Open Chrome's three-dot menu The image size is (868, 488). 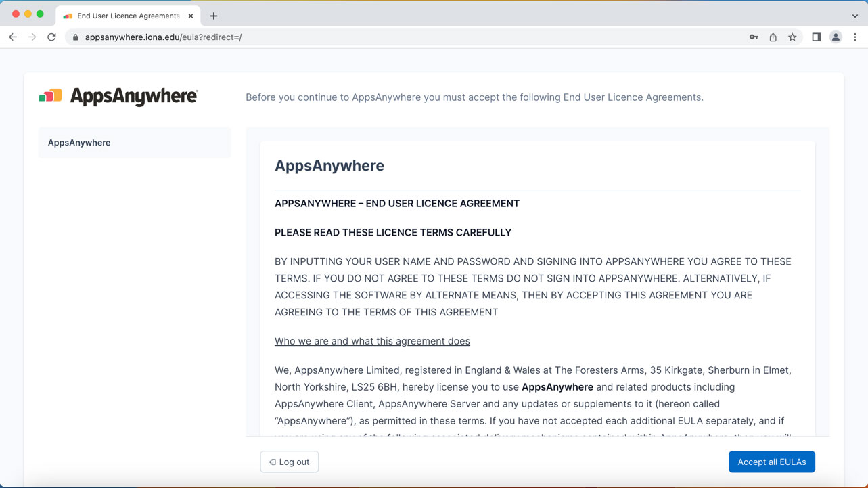pyautogui.click(x=855, y=37)
